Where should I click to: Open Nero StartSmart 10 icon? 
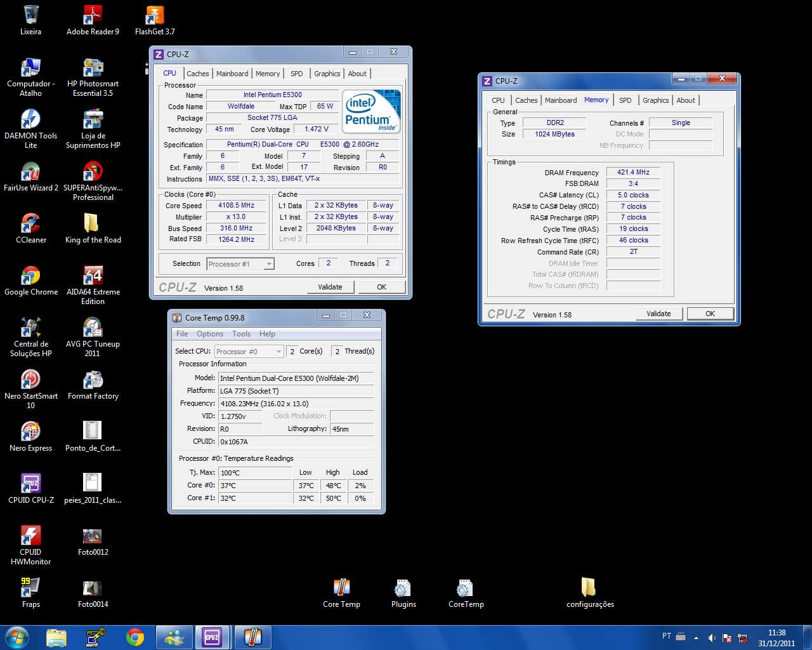point(30,389)
